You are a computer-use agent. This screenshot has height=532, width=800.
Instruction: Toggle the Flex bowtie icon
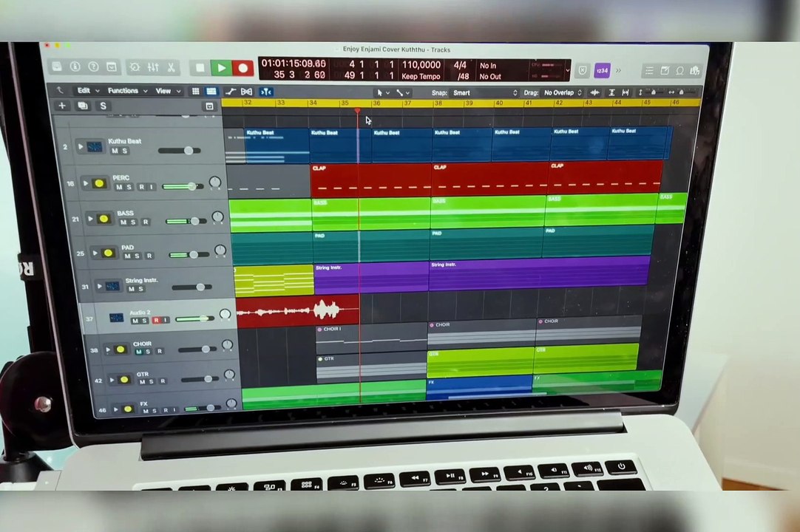tap(246, 92)
